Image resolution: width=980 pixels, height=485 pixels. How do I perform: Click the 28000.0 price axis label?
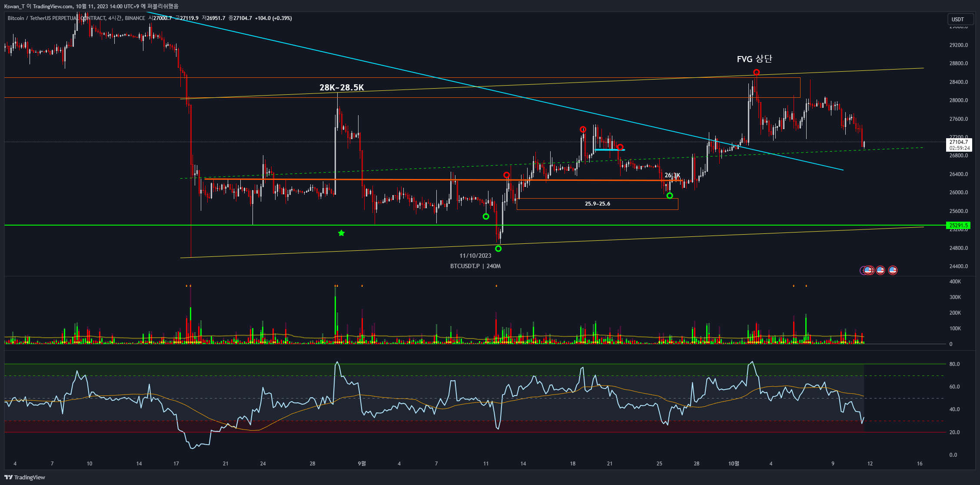click(959, 100)
